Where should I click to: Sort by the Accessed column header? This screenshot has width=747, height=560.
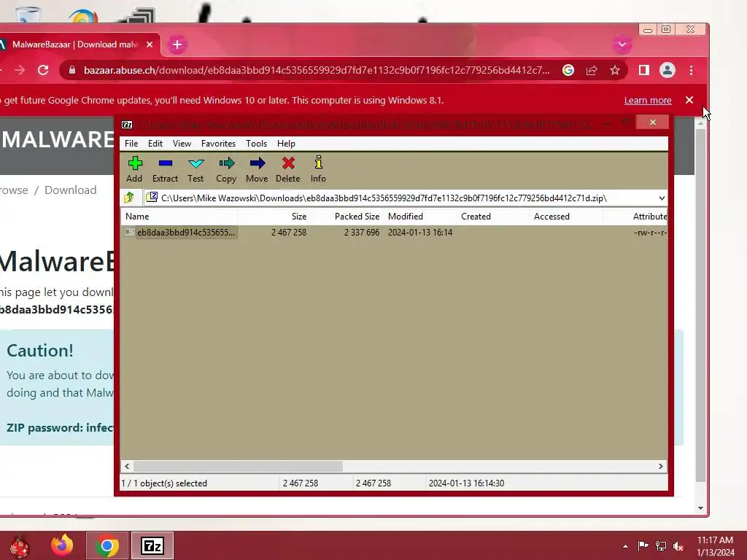[x=565, y=216]
